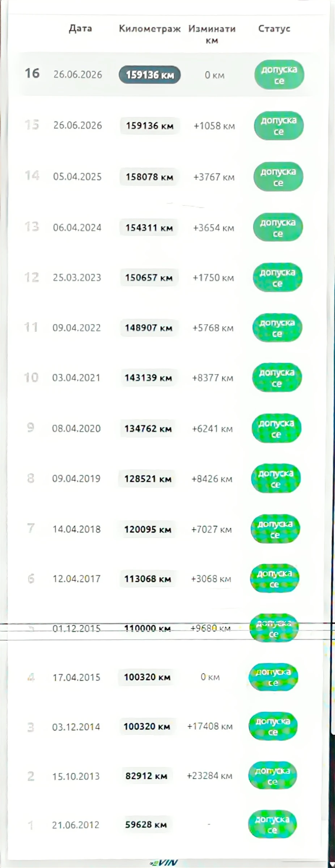Viewport: 335px width, 868px height.
Task: Select the 128521 км mileage badge
Action: [x=148, y=479]
